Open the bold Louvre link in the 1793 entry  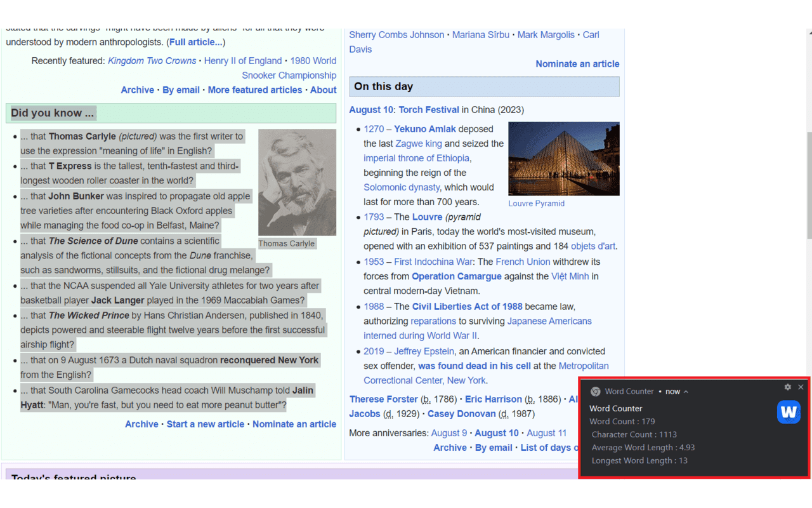tap(427, 217)
